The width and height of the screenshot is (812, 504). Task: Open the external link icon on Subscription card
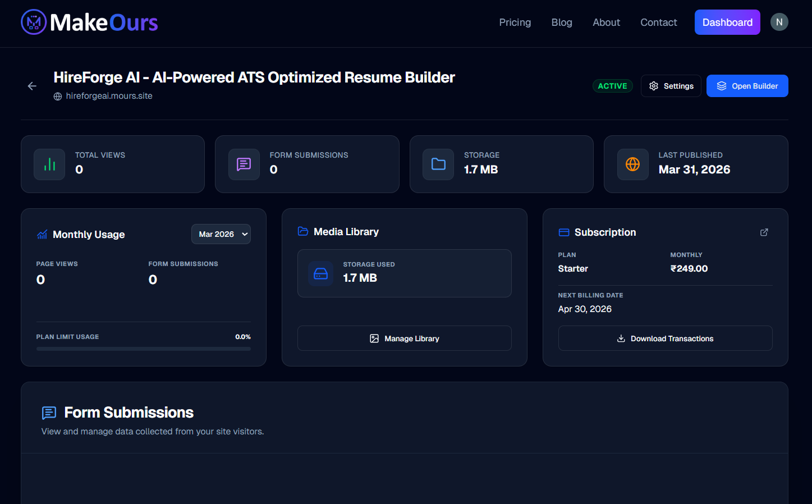coord(764,232)
